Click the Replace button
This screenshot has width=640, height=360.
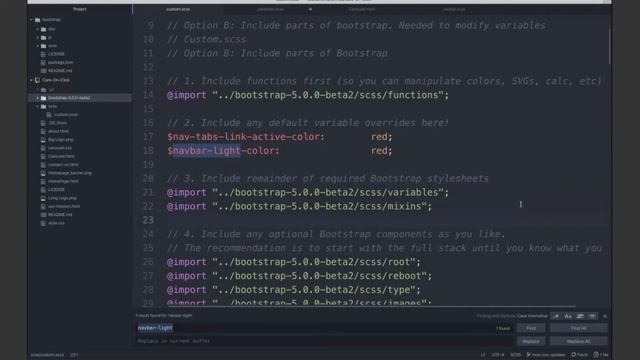[531, 341]
